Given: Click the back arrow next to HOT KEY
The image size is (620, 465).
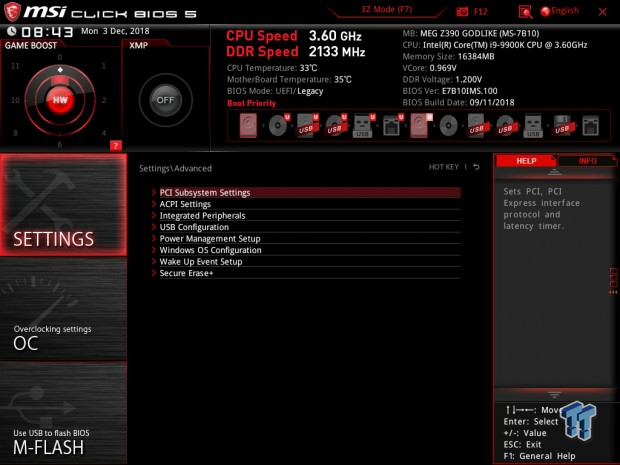Looking at the screenshot, I should pyautogui.click(x=476, y=167).
